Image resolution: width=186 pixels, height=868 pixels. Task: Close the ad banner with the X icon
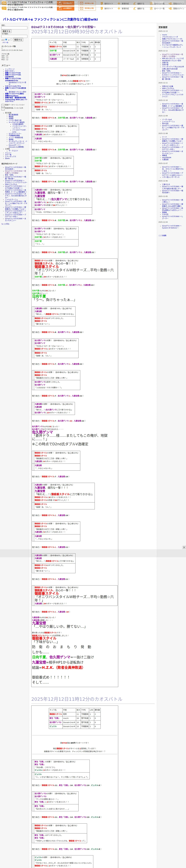pos(184,548)
